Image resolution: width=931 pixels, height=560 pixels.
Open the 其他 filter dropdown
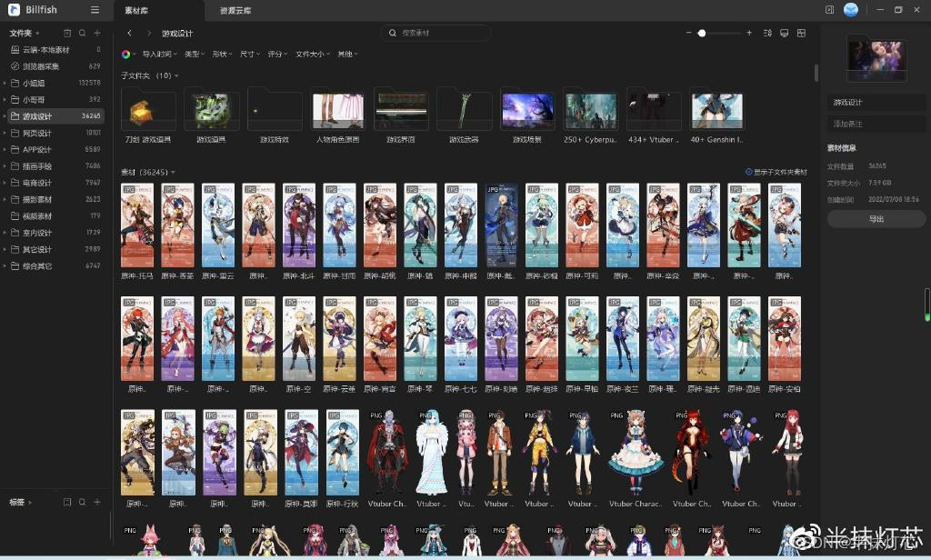coord(348,54)
